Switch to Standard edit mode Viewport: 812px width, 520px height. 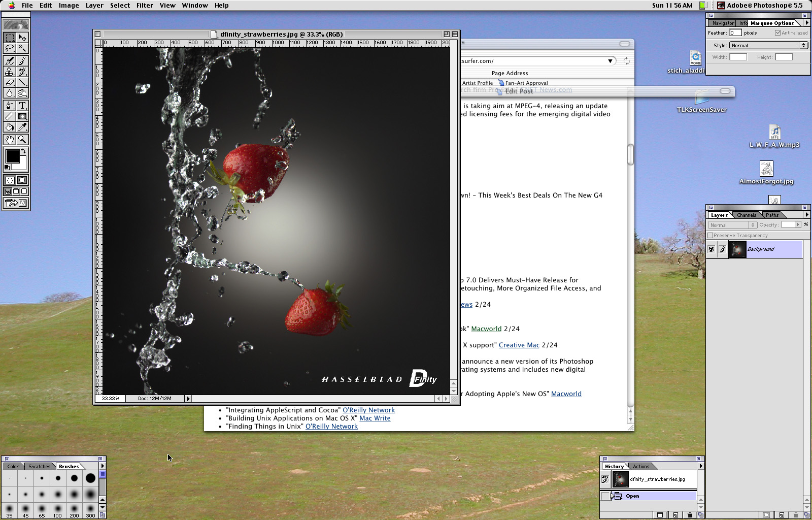click(x=10, y=180)
